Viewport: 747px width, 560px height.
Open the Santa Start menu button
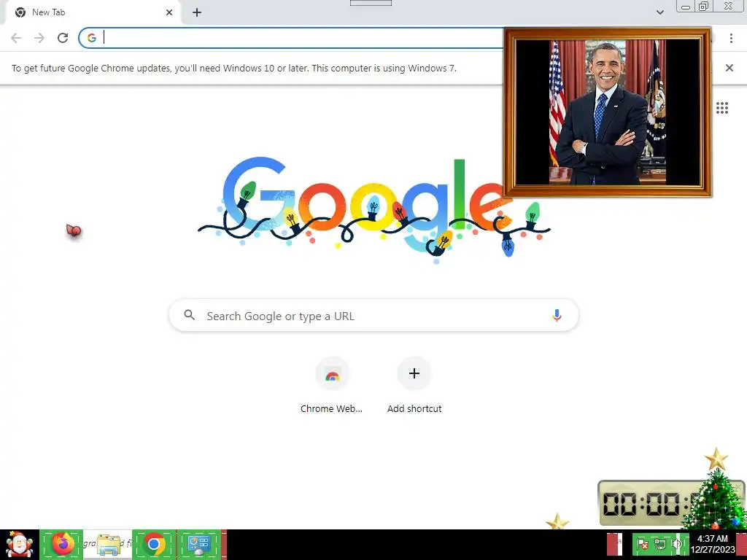(x=19, y=545)
